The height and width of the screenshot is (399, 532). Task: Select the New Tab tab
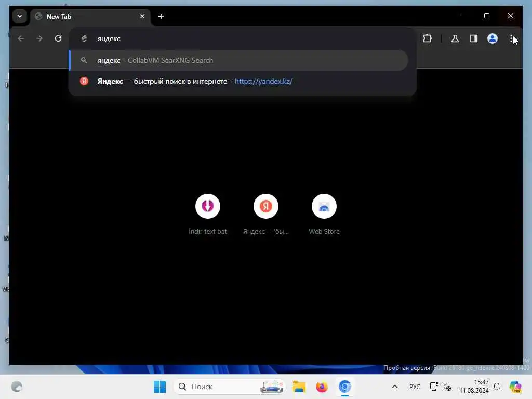tap(90, 16)
